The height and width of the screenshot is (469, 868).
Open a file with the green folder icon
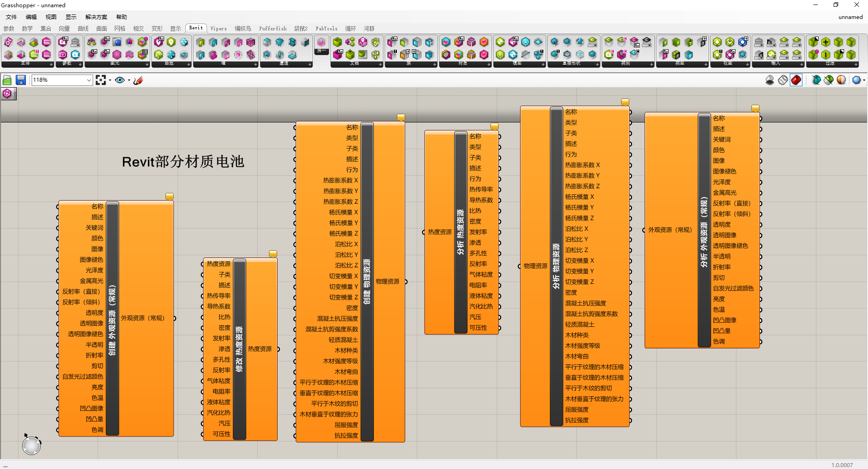7,80
